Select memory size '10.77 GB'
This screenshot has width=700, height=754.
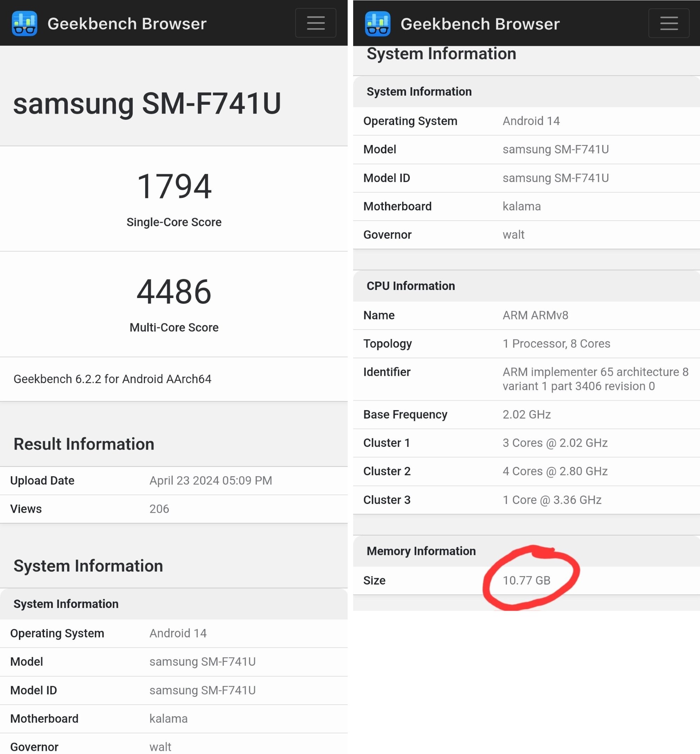point(526,581)
